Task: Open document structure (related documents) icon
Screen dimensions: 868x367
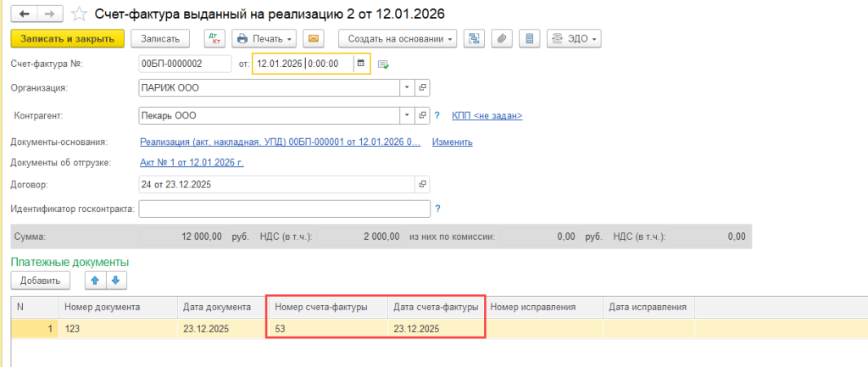Action: point(474,39)
